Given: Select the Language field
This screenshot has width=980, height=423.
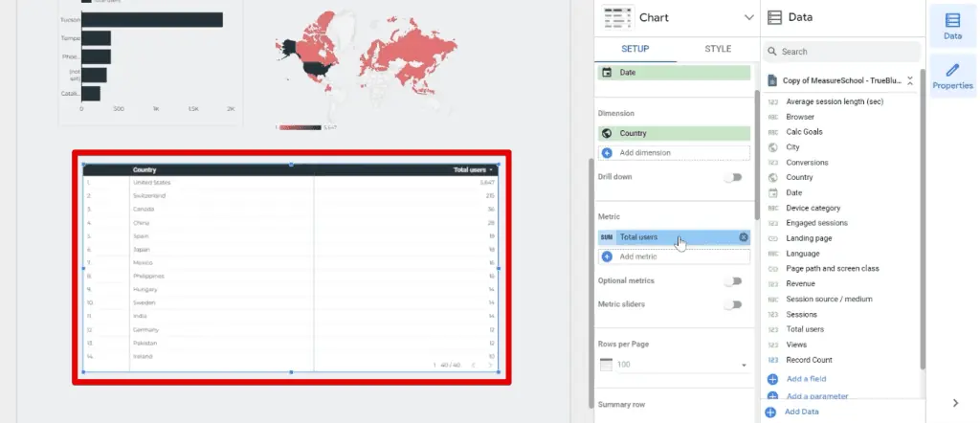Looking at the screenshot, I should (x=803, y=254).
